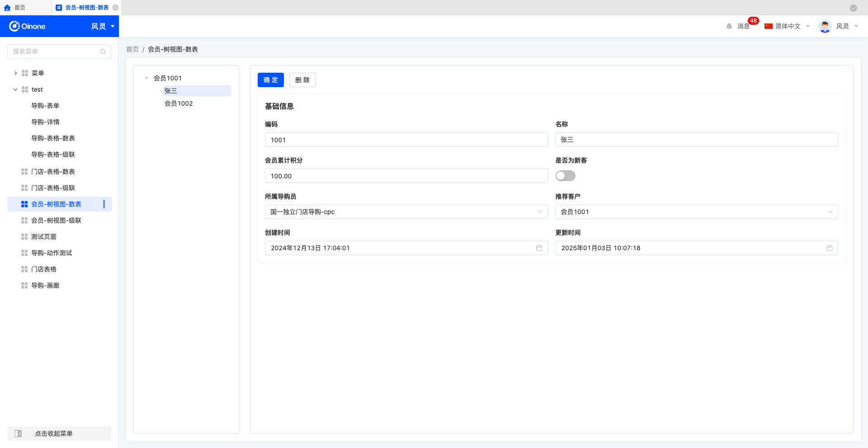Expand the 菜单 section in the sidebar
Viewport: 868px width, 448px height.
coord(15,73)
